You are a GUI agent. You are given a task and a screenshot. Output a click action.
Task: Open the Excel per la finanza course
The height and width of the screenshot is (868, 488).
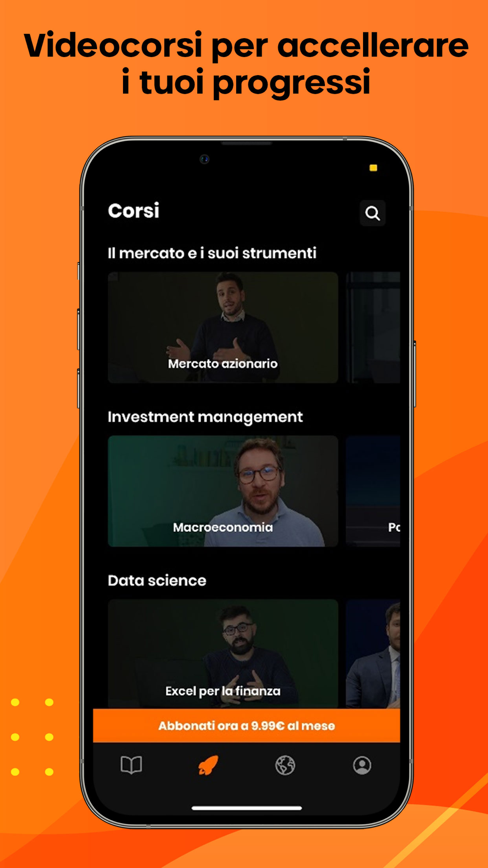click(x=223, y=654)
